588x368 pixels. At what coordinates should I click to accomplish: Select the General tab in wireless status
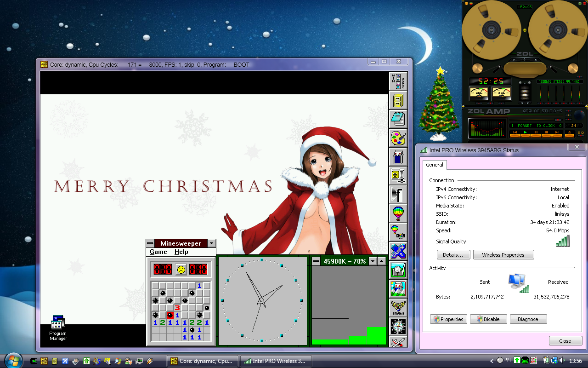435,165
